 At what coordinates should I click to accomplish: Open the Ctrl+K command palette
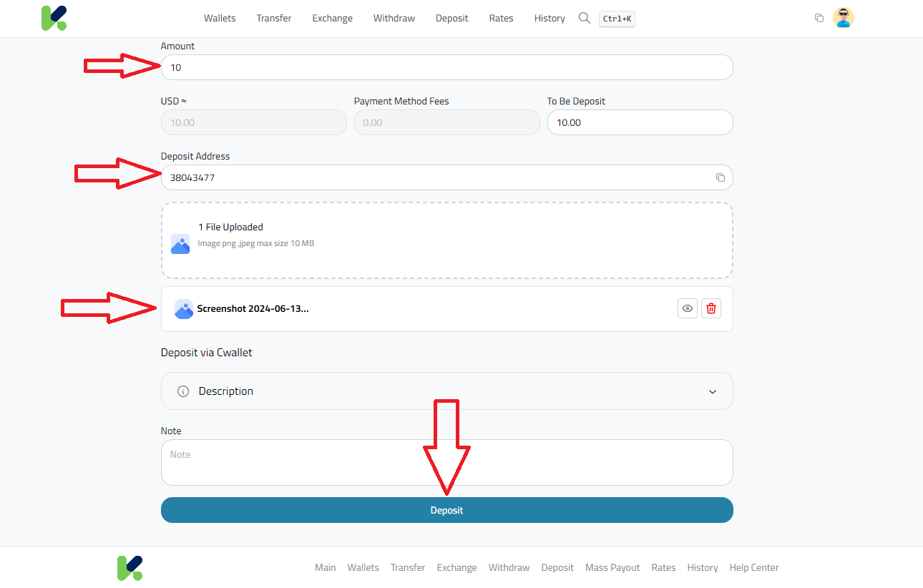(617, 19)
